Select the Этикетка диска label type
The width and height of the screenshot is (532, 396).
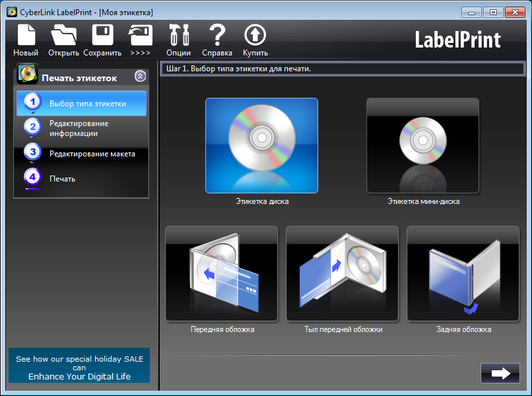[x=261, y=146]
